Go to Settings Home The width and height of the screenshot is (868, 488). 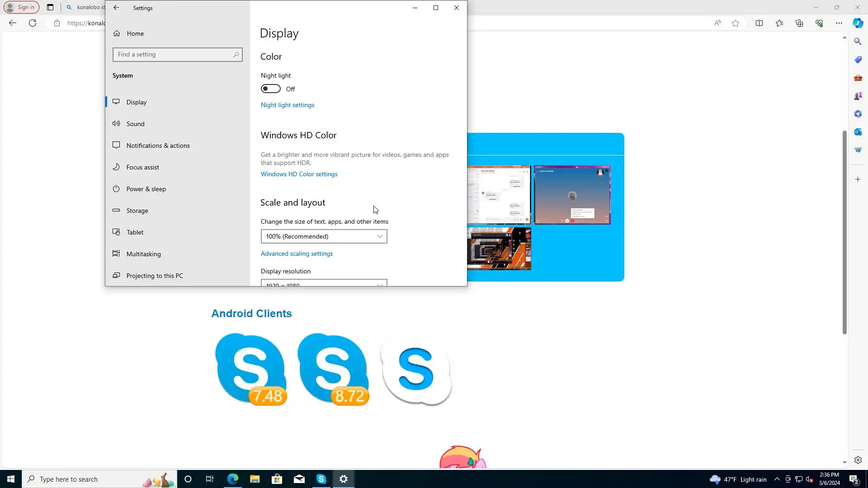tap(135, 33)
